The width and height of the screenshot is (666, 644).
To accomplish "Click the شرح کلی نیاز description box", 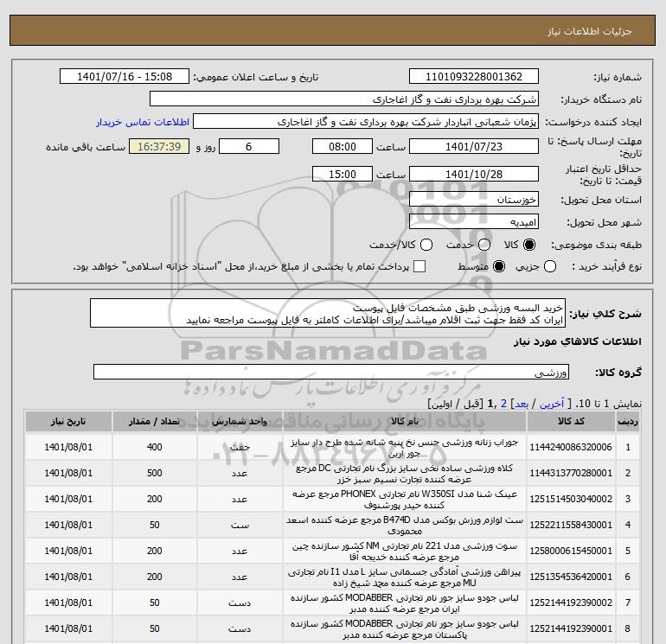I will 327,313.
